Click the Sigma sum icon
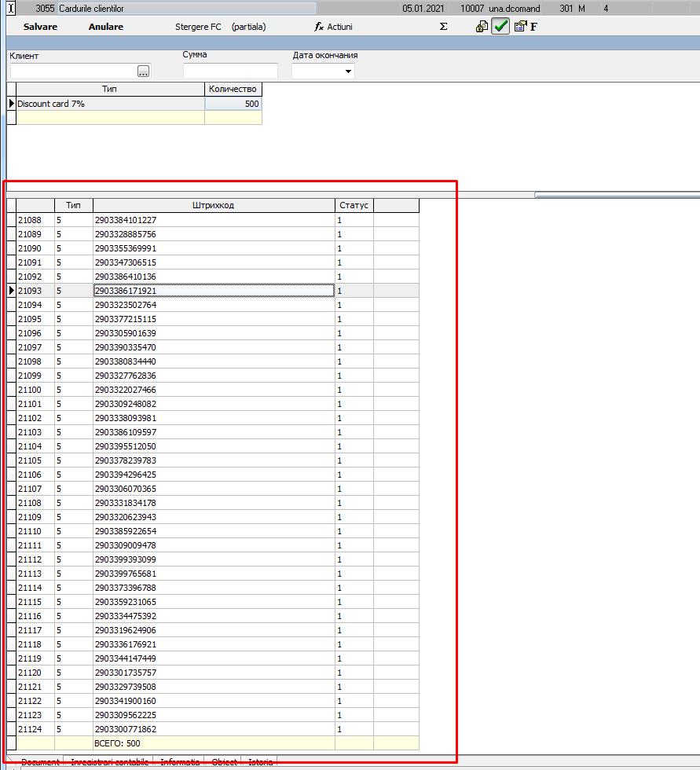This screenshot has width=700, height=770. point(443,27)
